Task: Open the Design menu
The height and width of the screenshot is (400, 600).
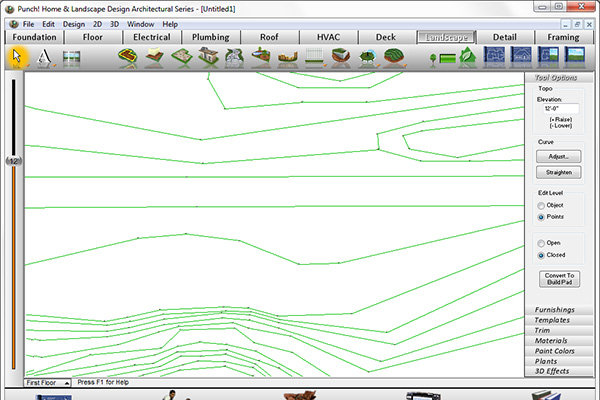Action: [x=74, y=24]
